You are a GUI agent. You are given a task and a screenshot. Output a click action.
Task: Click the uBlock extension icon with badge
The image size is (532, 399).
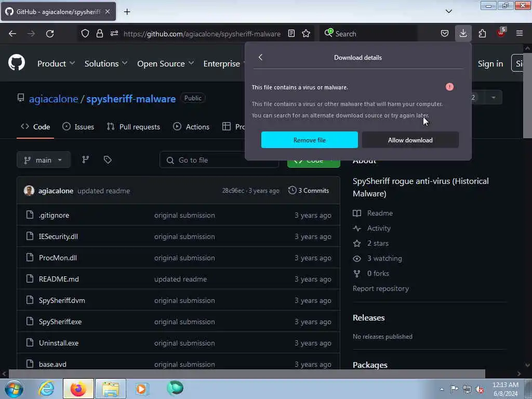click(x=501, y=33)
